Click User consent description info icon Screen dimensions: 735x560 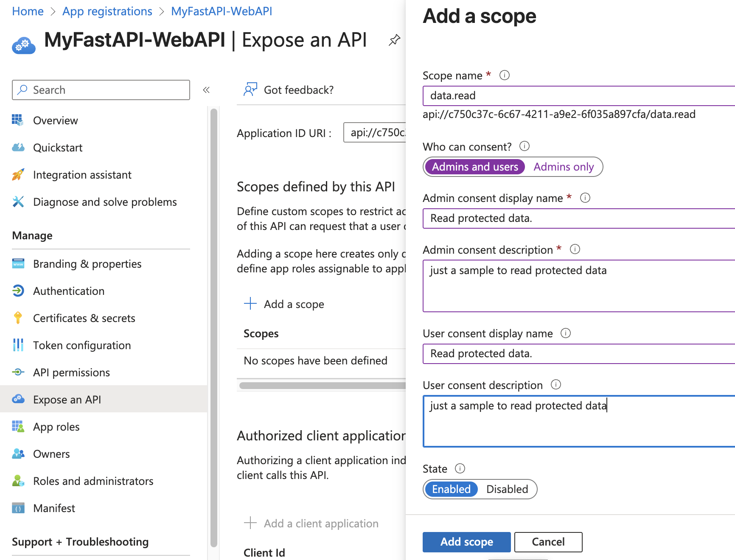tap(555, 384)
